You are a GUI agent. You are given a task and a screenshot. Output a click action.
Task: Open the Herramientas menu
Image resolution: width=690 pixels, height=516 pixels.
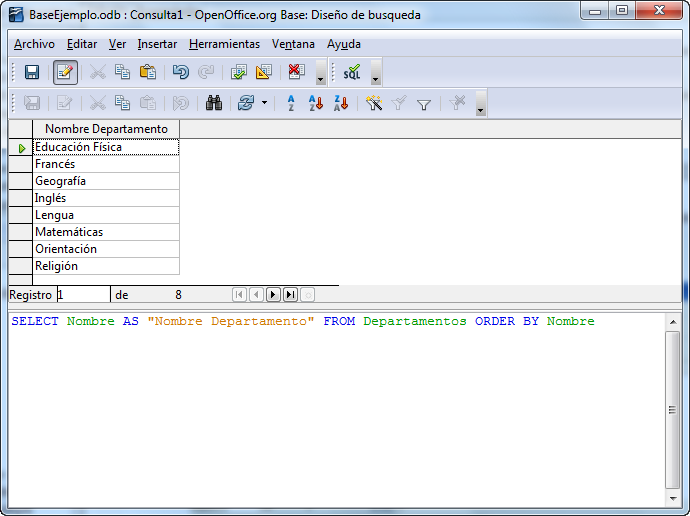pos(224,44)
